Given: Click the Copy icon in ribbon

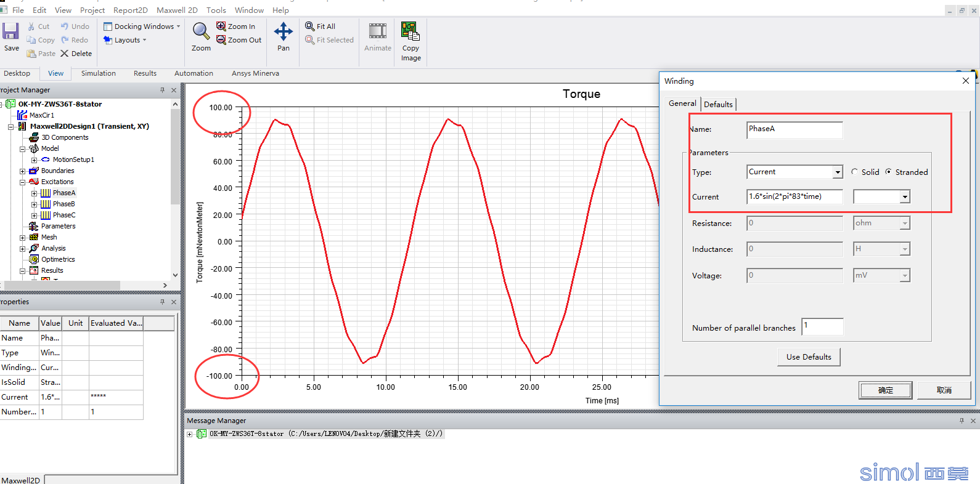Looking at the screenshot, I should (x=31, y=40).
